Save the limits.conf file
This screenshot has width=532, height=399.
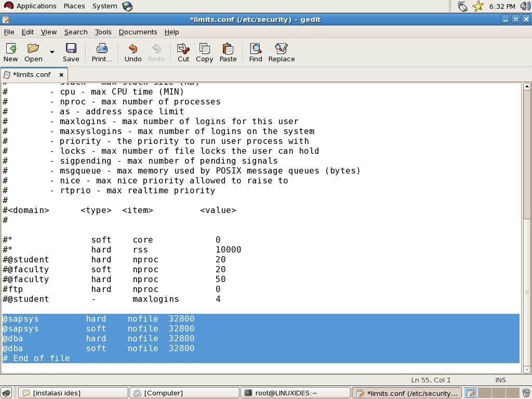71,52
